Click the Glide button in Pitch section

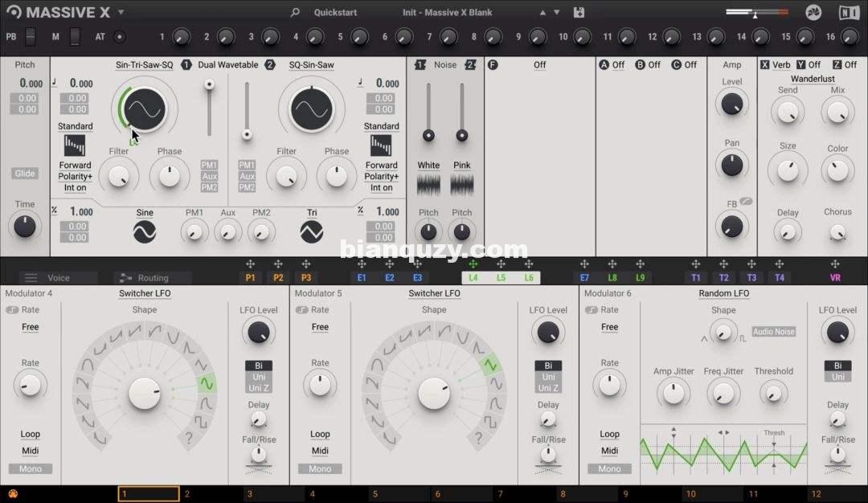[x=25, y=174]
